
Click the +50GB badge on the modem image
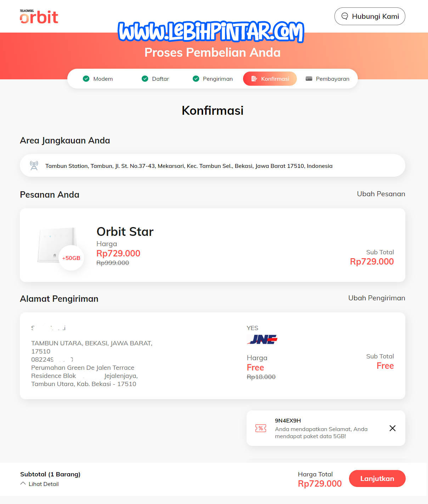click(71, 258)
